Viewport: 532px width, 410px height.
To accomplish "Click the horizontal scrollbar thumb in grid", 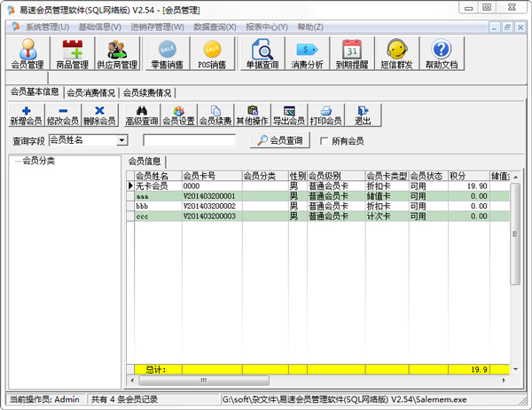I will 204,381.
